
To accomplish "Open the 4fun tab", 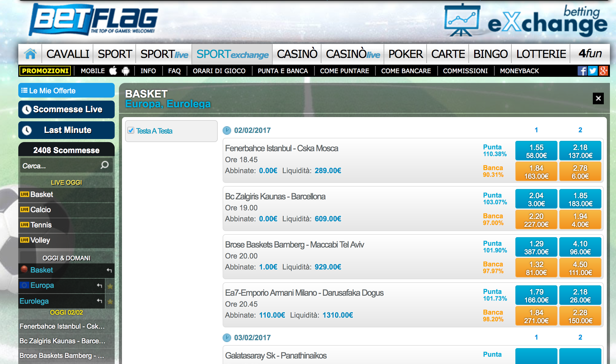I will click(590, 54).
